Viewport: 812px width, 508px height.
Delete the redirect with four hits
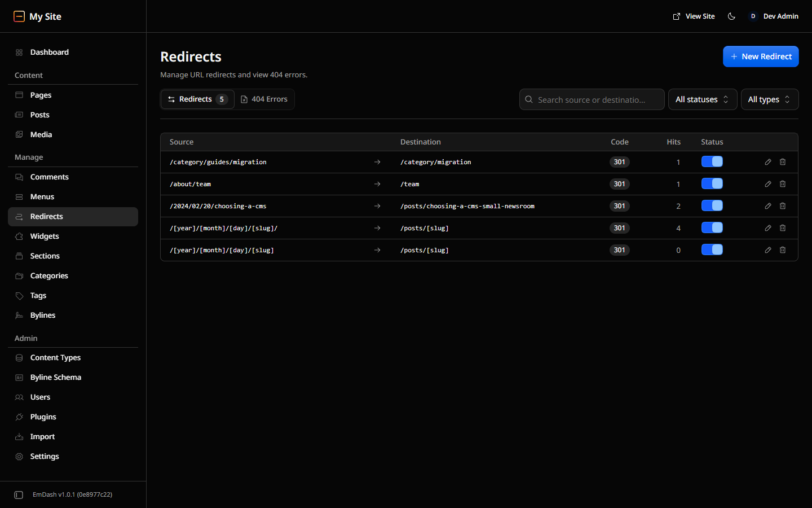(783, 228)
